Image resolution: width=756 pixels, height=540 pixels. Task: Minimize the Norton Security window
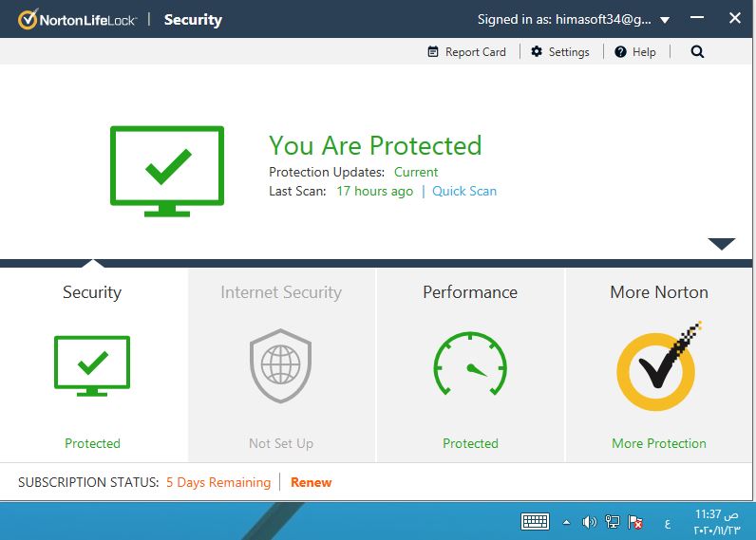pyautogui.click(x=697, y=18)
